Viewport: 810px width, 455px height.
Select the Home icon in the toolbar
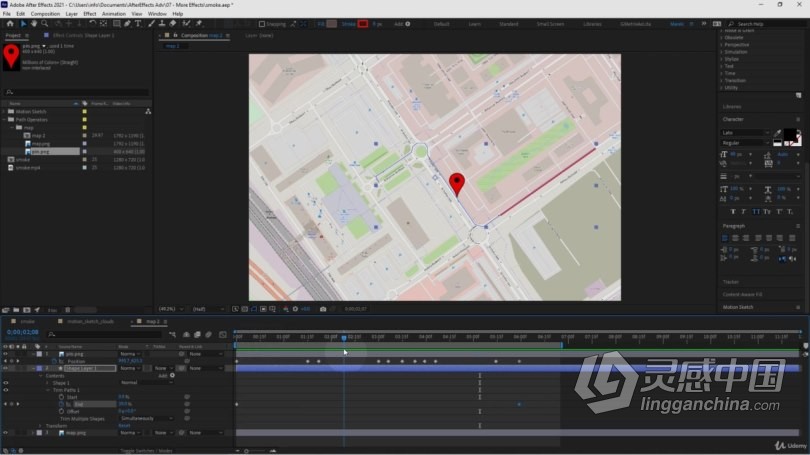10,24
